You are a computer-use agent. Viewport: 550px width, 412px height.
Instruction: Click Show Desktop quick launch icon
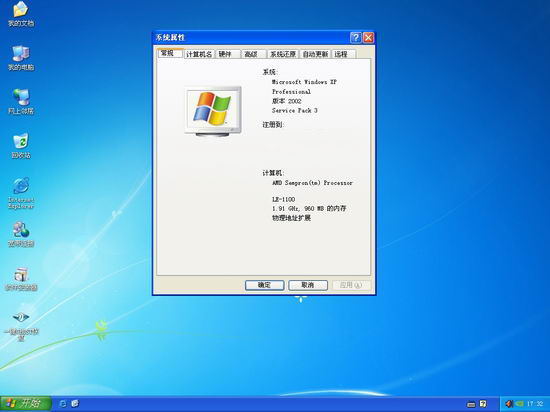(75, 404)
